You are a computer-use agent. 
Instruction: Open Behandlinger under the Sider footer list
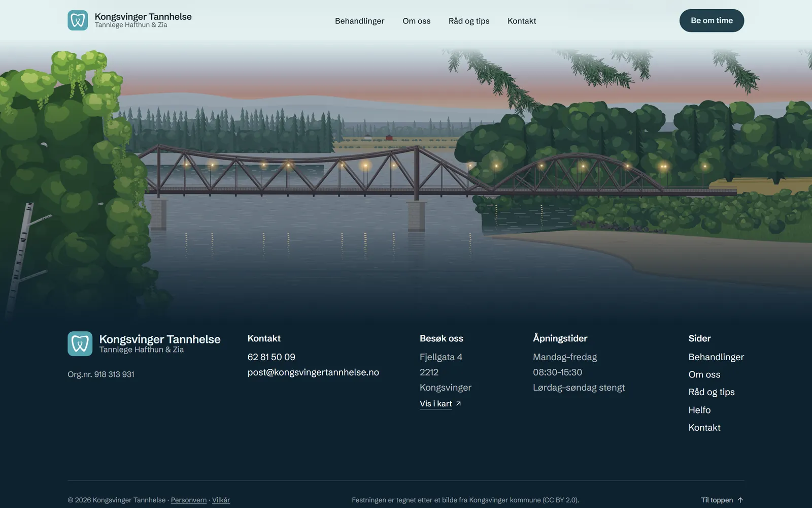(716, 357)
